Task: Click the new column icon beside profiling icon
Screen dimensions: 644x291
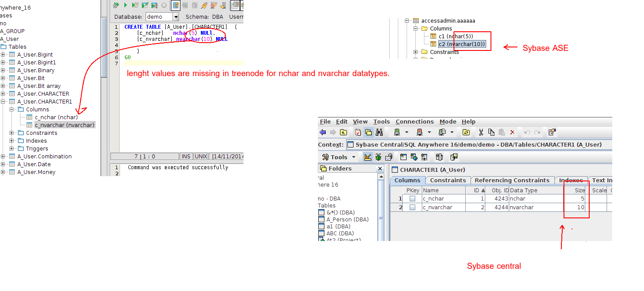Action: click(x=403, y=157)
